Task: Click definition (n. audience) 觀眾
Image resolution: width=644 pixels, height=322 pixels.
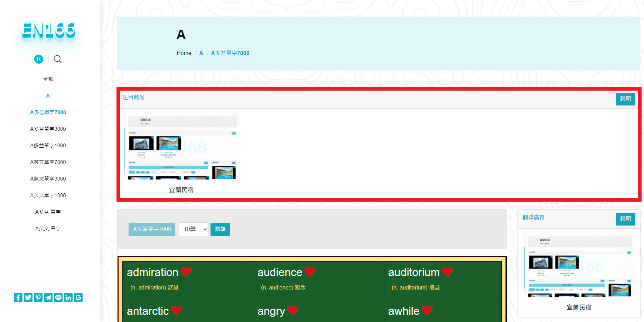Action: click(283, 287)
